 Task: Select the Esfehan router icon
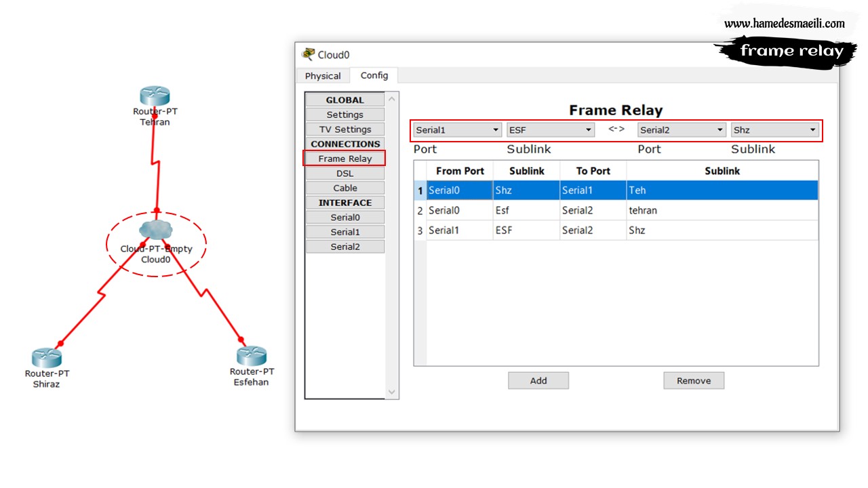252,356
